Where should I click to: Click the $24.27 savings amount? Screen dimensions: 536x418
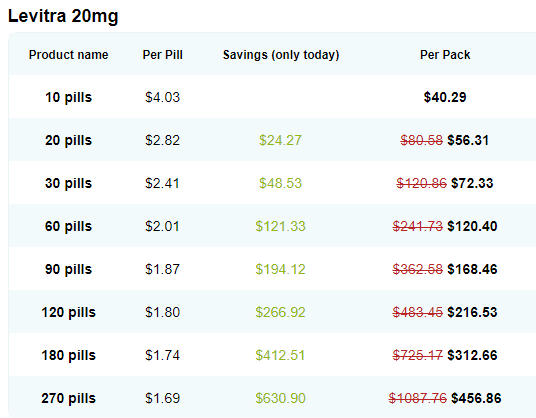pyautogui.click(x=280, y=140)
